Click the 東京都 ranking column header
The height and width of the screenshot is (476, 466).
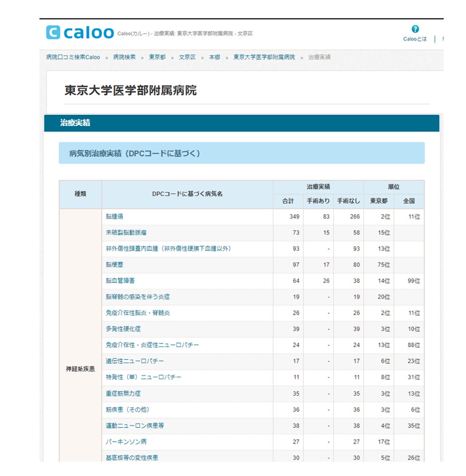pos(379,201)
